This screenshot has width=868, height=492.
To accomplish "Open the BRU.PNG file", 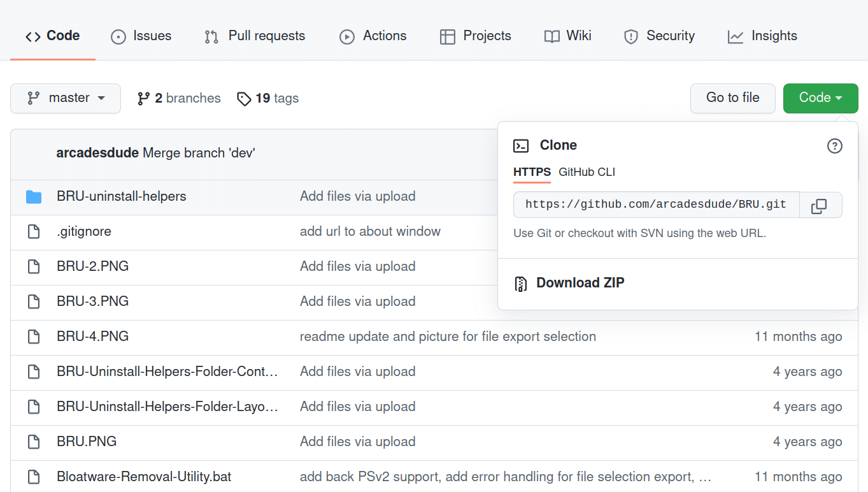I will 87,442.
